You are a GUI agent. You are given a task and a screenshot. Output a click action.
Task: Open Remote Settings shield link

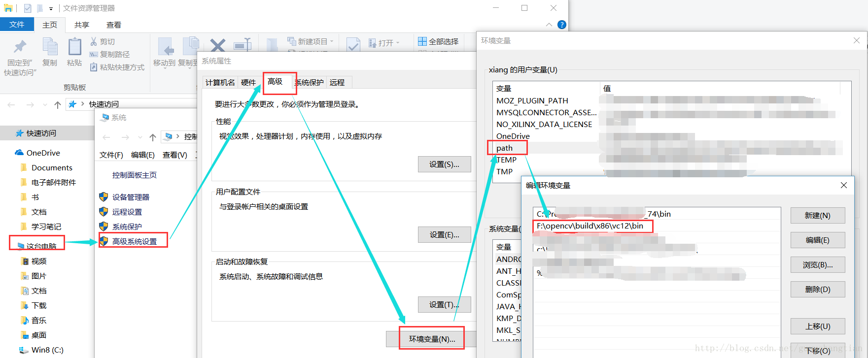[121, 212]
